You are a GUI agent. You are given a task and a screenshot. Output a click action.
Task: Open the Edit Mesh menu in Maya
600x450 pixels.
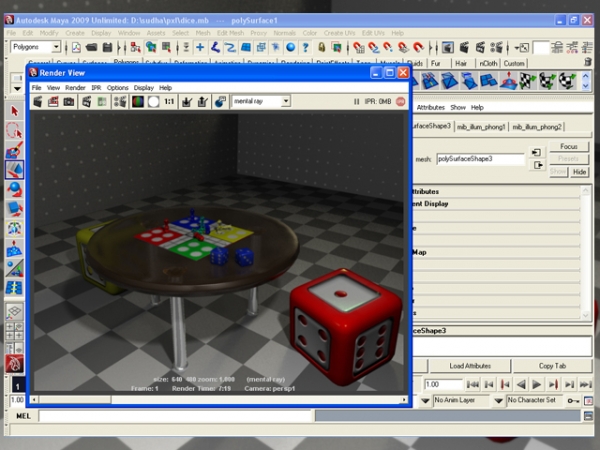point(230,33)
